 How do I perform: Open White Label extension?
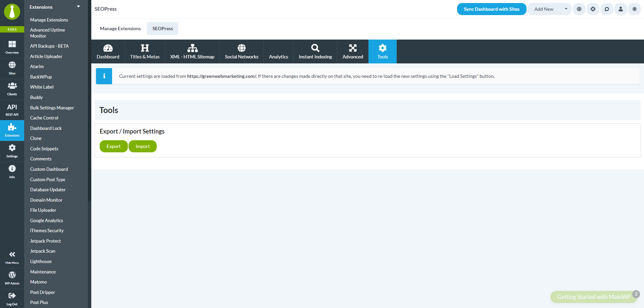coord(42,87)
